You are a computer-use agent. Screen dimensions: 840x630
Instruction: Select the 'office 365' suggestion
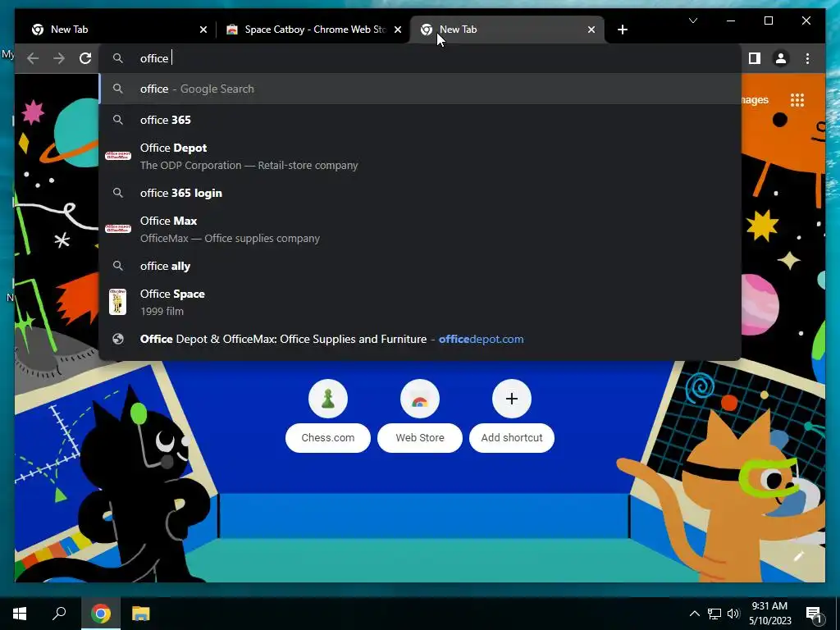pos(420,120)
